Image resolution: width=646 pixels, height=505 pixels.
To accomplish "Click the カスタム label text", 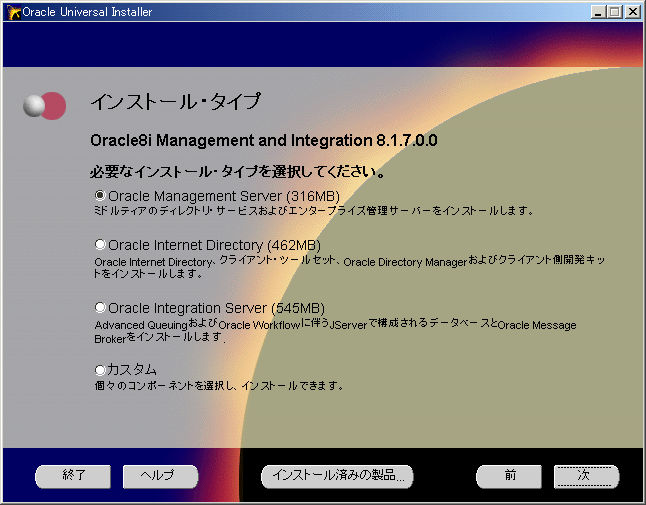I will 132,369.
